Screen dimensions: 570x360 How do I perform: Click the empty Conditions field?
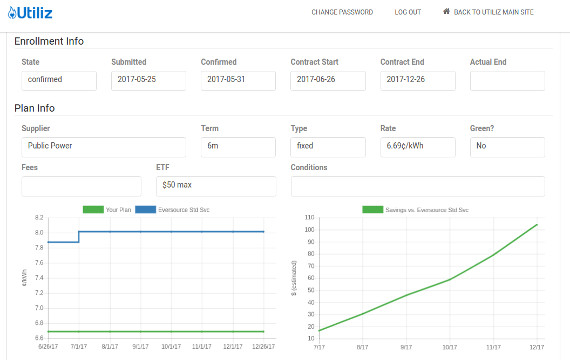click(x=418, y=186)
